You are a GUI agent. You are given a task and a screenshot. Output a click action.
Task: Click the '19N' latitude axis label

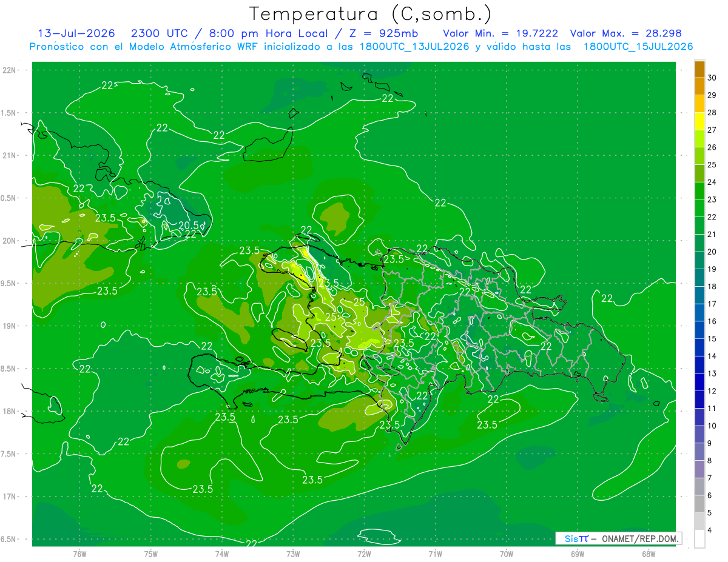point(10,326)
